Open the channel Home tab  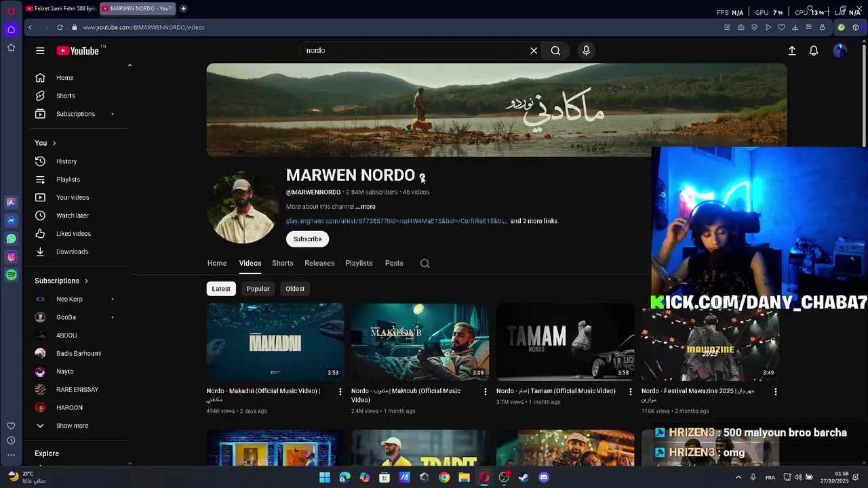pos(217,263)
